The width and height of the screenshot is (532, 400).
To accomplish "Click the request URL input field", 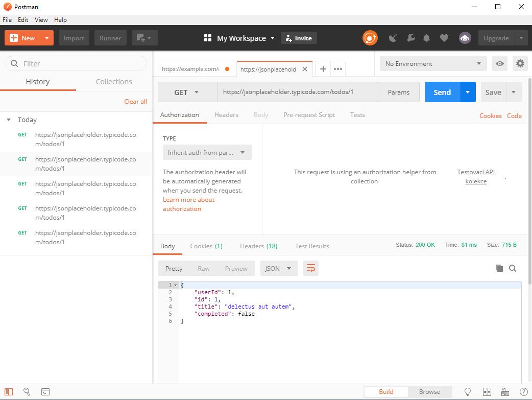I will tap(298, 92).
